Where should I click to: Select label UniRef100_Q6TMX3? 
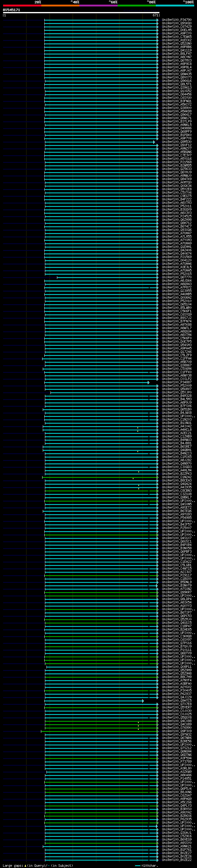click(x=176, y=60)
